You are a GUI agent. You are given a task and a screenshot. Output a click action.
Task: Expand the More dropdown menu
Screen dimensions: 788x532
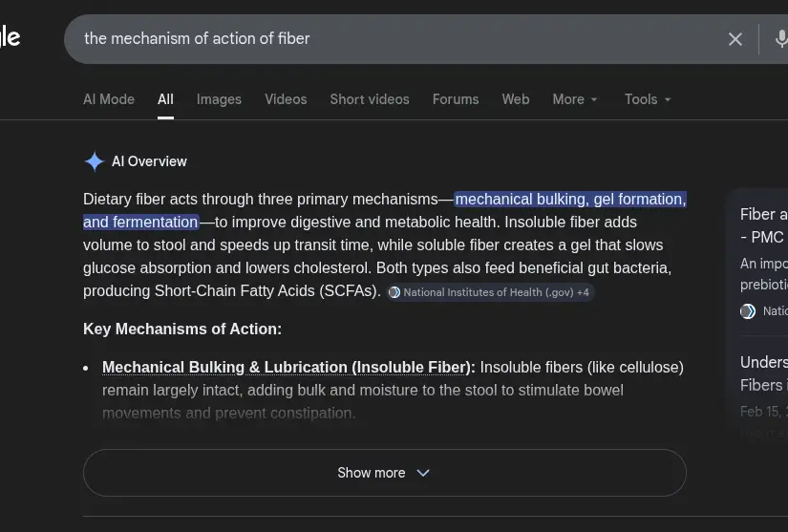[x=575, y=99]
